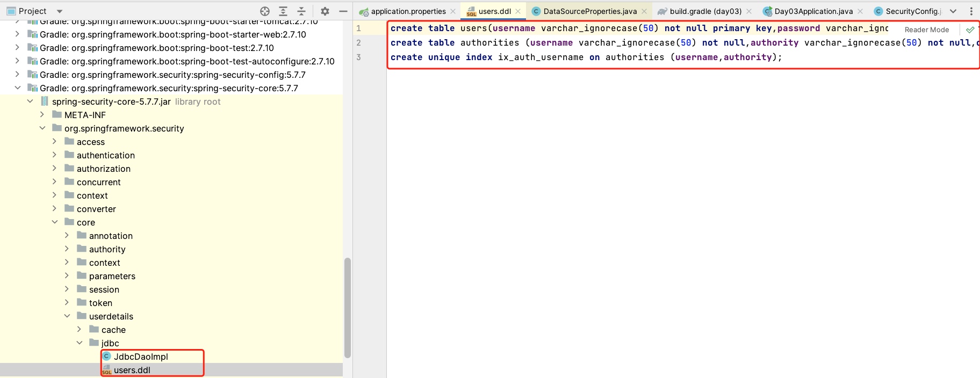The image size is (980, 378).
Task: Click 'authorities' table name in line 2
Action: tap(489, 42)
